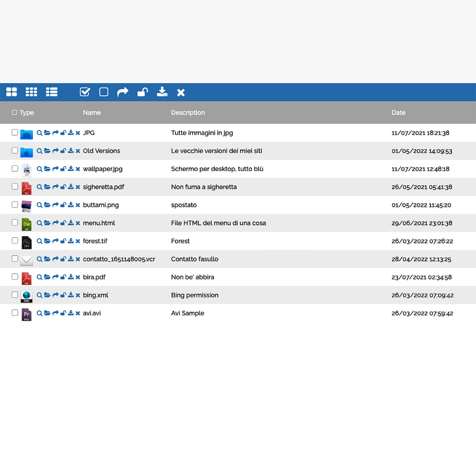The height and width of the screenshot is (476, 476).
Task: Switch to small grid view
Action: 31,92
